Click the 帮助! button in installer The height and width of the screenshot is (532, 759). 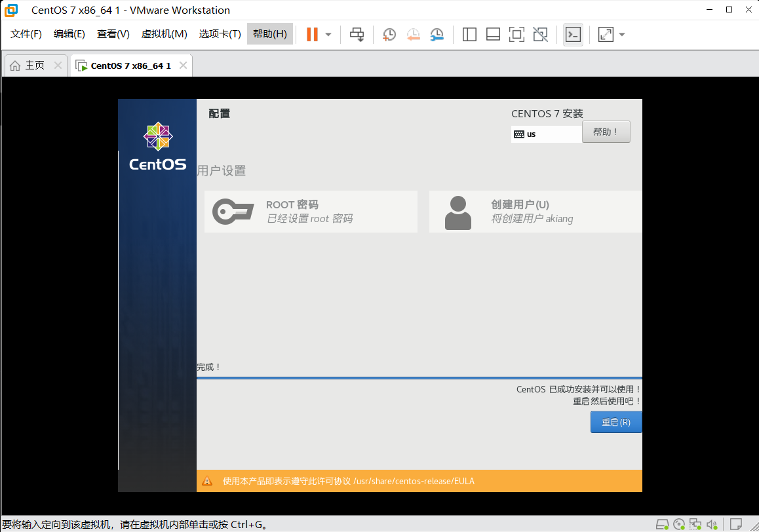tap(606, 132)
